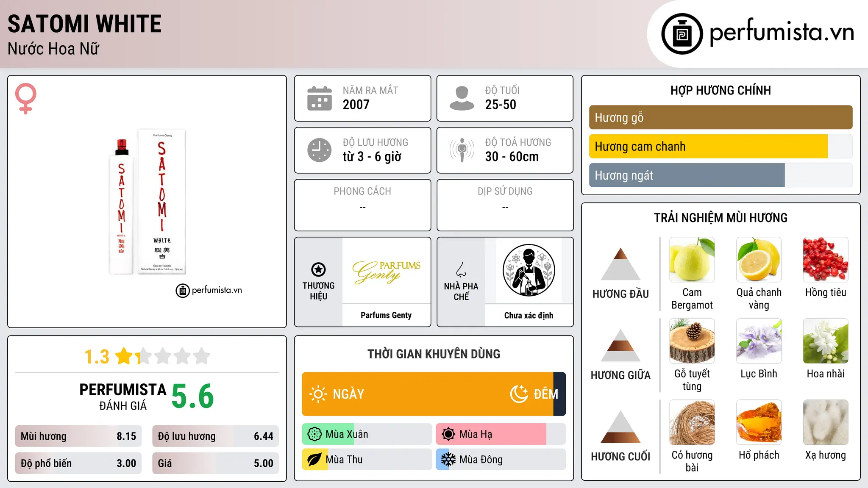The height and width of the screenshot is (488, 868).
Task: Click the launch year value 2007
Action: pyautogui.click(x=356, y=105)
